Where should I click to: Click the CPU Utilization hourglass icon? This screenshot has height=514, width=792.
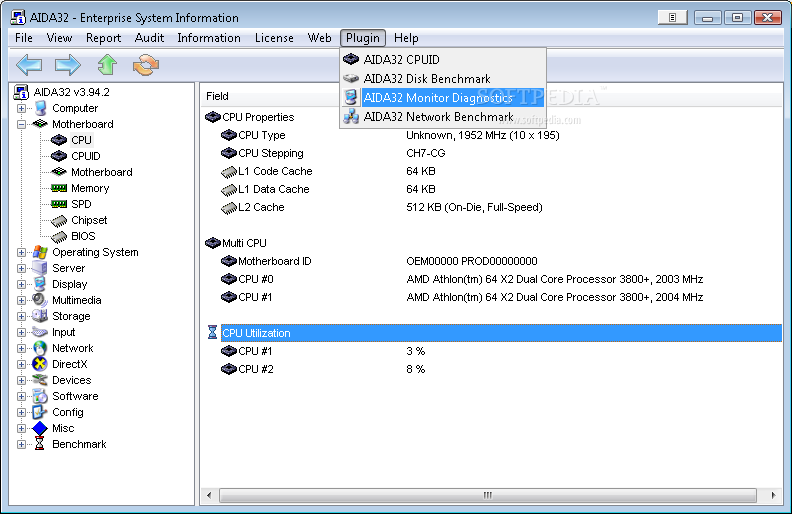coord(212,333)
